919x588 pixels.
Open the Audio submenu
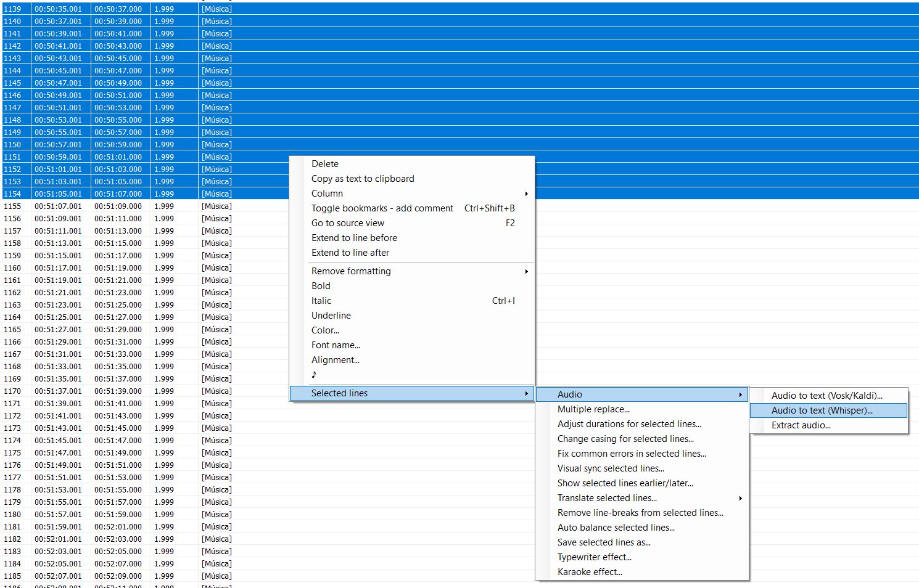point(569,394)
